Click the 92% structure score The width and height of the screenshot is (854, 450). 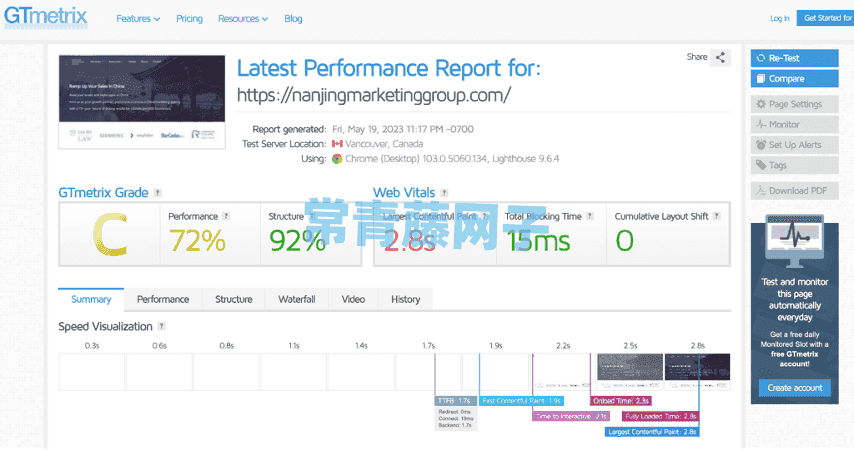[x=297, y=240]
